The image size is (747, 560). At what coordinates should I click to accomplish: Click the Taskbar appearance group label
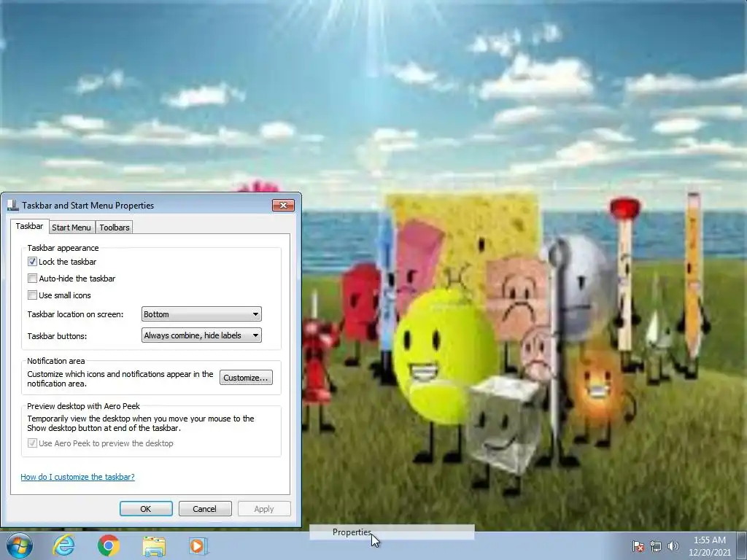pos(63,248)
